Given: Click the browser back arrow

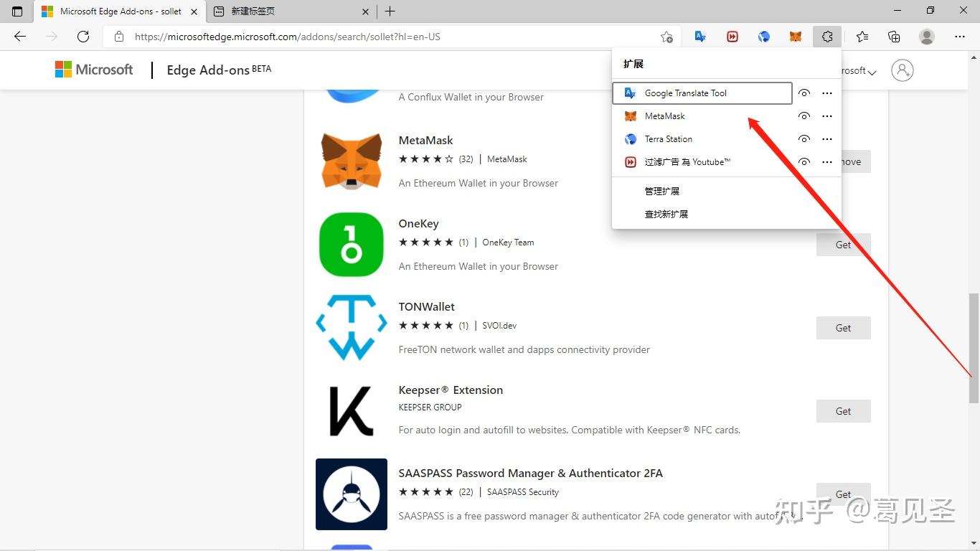Looking at the screenshot, I should click(x=20, y=37).
